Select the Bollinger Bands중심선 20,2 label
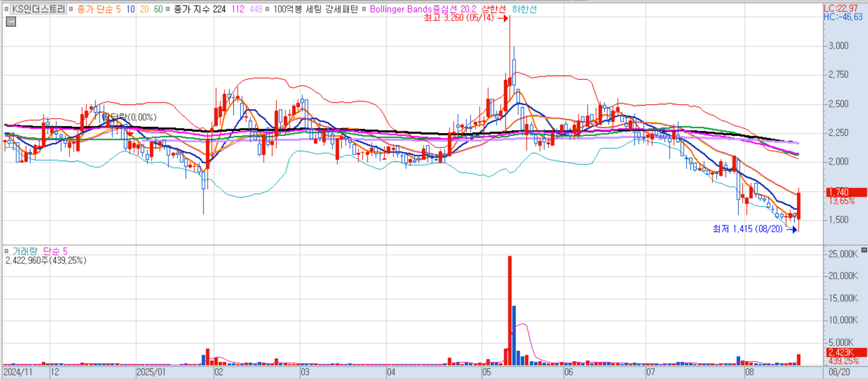This screenshot has height=379, width=868. coord(423,9)
